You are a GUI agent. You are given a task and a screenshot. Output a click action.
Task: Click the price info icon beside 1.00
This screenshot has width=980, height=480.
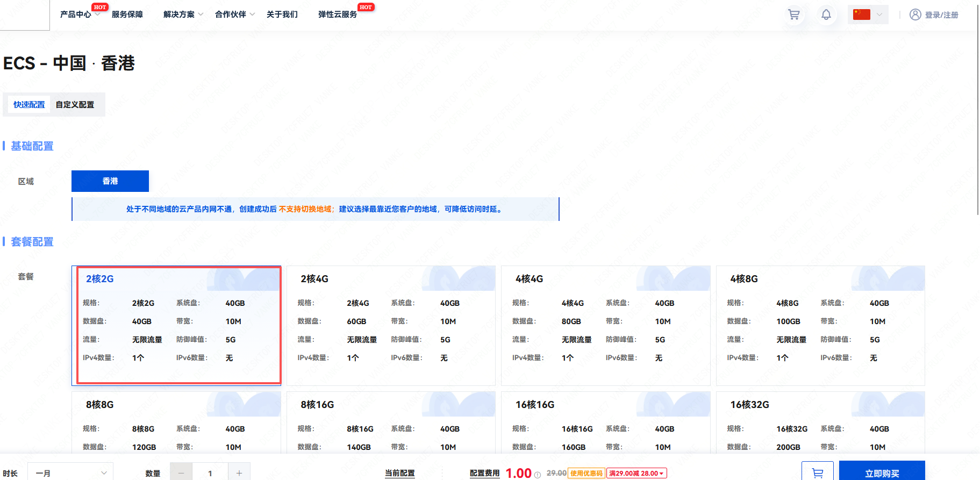click(538, 475)
